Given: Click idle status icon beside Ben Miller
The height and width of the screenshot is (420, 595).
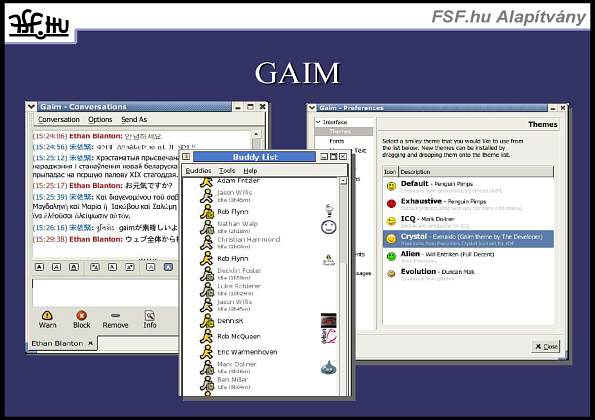Looking at the screenshot, I should pyautogui.click(x=207, y=383).
